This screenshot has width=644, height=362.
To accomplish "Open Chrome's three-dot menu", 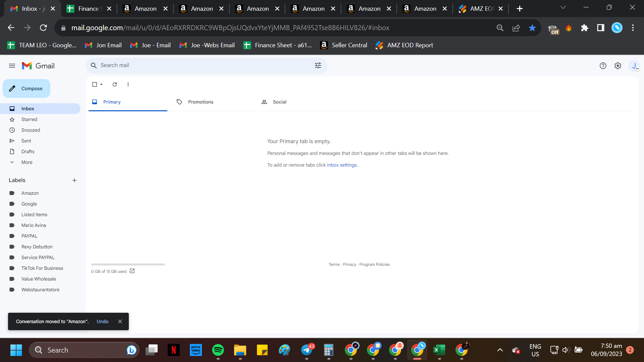I will [x=633, y=28].
